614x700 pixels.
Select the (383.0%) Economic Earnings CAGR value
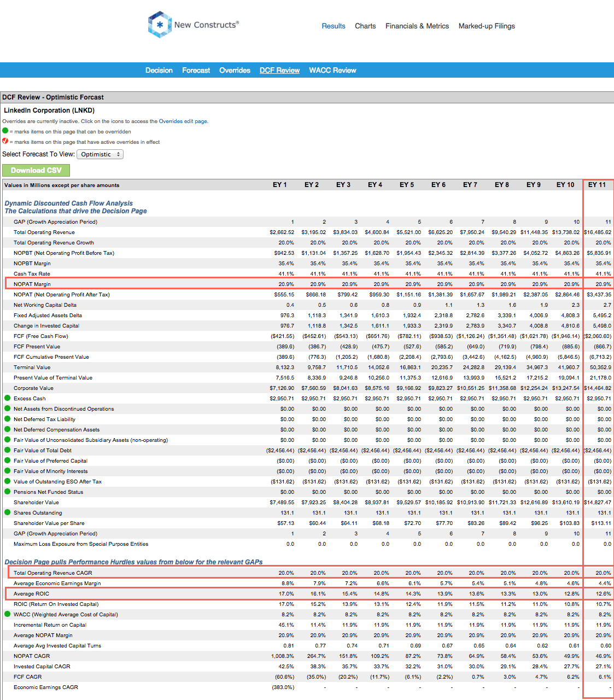[283, 687]
